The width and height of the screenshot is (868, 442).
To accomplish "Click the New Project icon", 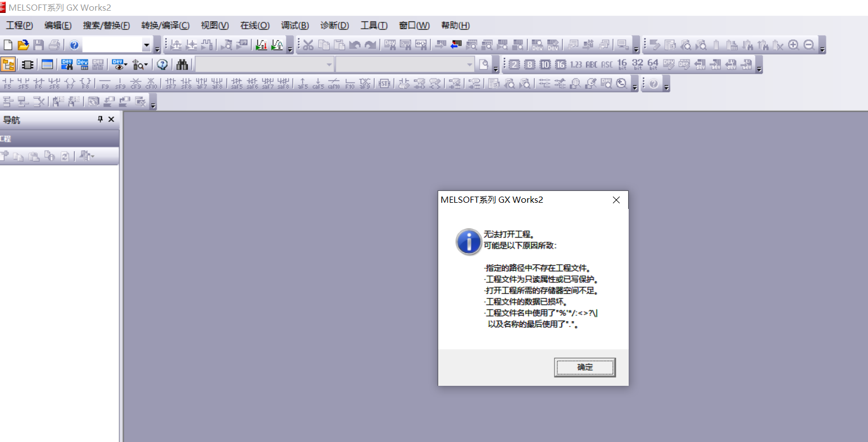I will tap(8, 45).
